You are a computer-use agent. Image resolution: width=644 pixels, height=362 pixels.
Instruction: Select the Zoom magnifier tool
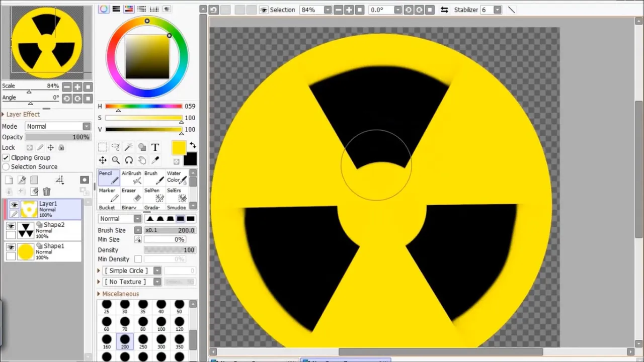click(x=116, y=160)
